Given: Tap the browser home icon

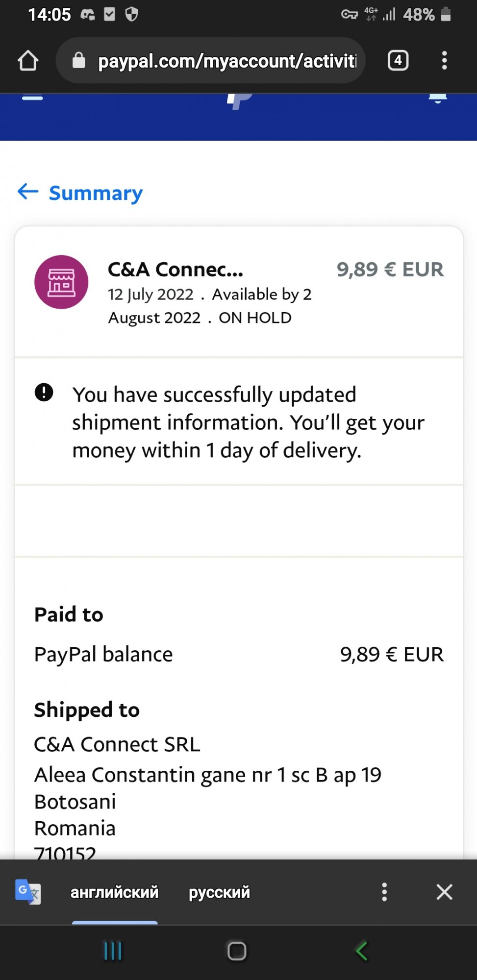Looking at the screenshot, I should 28,61.
